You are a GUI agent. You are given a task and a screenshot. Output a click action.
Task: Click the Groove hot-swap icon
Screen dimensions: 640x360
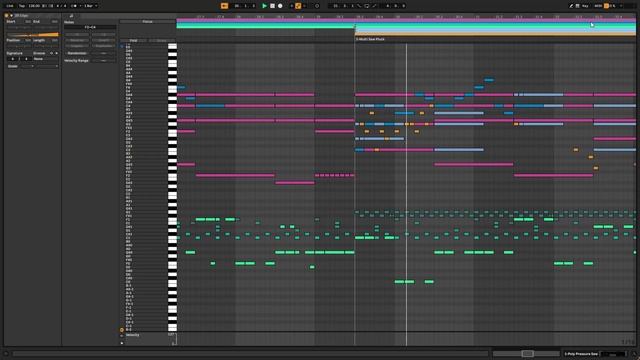51,53
